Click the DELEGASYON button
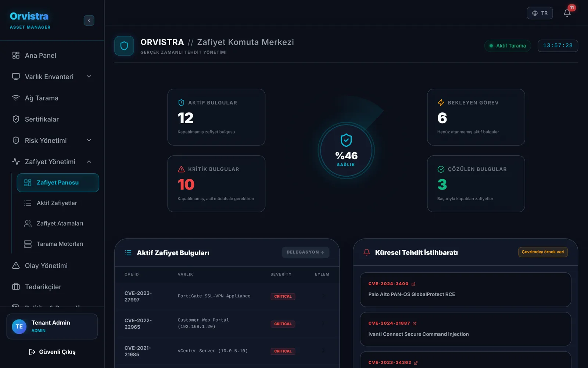 [x=305, y=252]
